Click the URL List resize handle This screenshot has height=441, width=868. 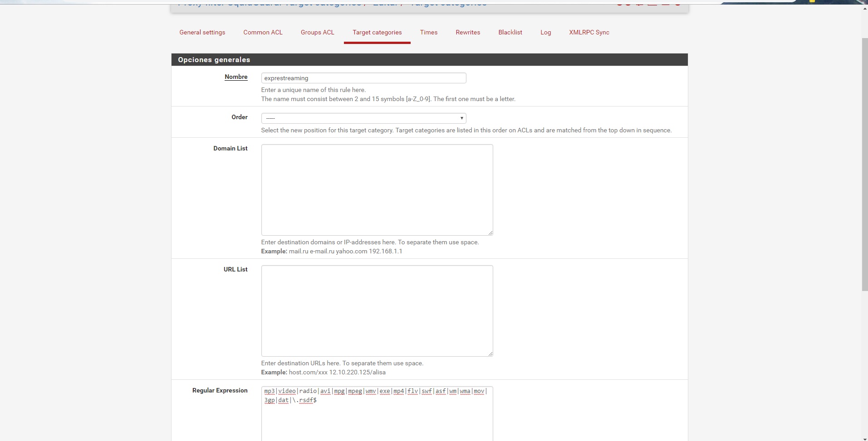490,354
